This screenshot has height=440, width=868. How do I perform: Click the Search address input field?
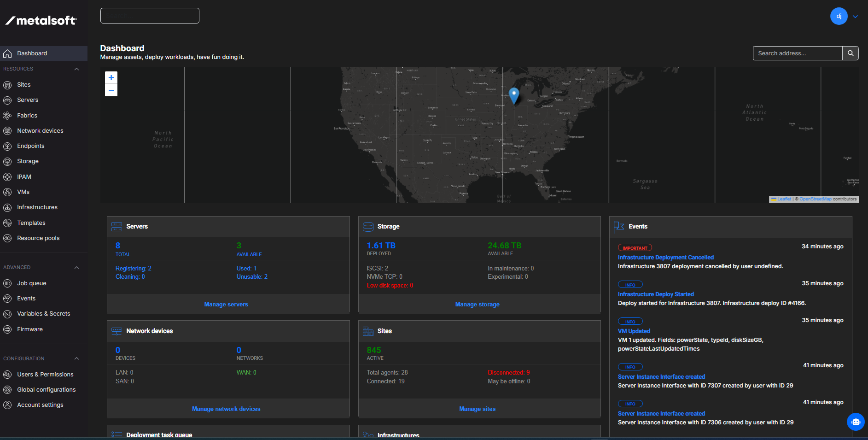pyautogui.click(x=797, y=53)
